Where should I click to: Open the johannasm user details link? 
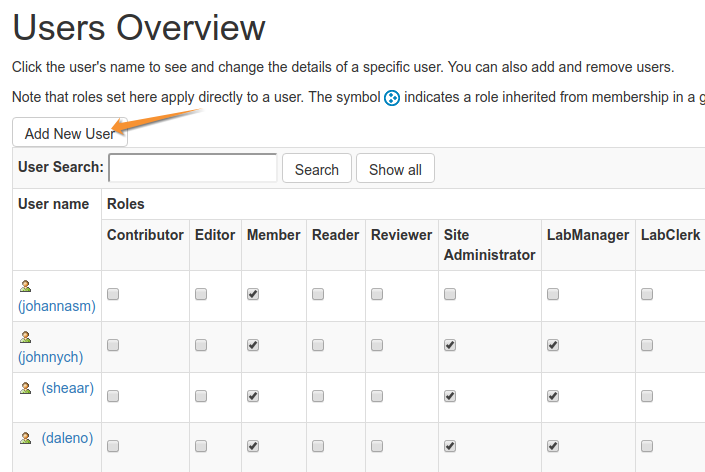click(x=57, y=306)
